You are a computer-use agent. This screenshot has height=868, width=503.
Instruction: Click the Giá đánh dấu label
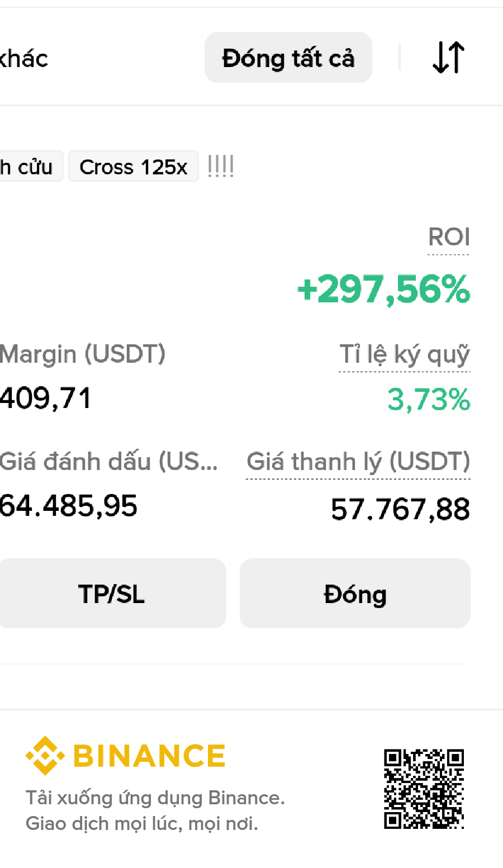point(108,462)
